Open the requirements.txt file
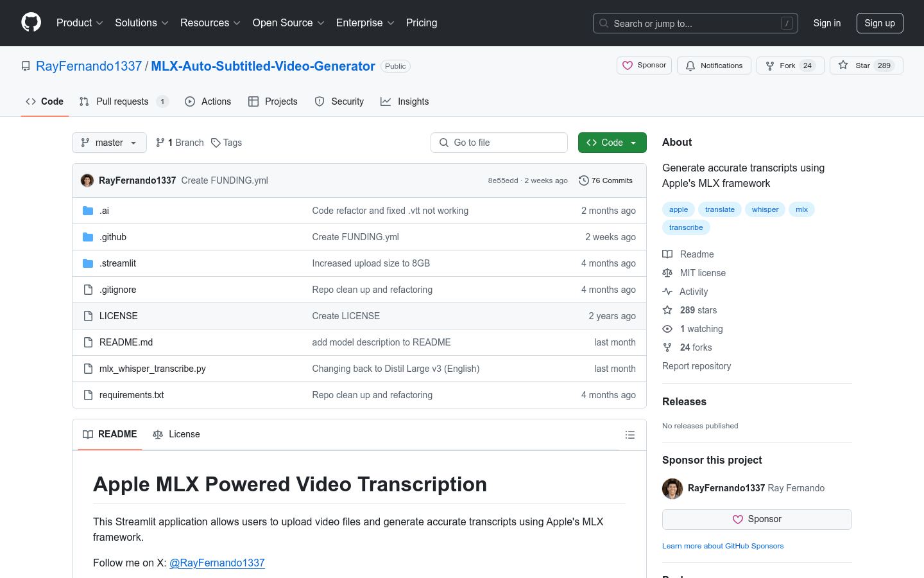924x578 pixels. 132,395
